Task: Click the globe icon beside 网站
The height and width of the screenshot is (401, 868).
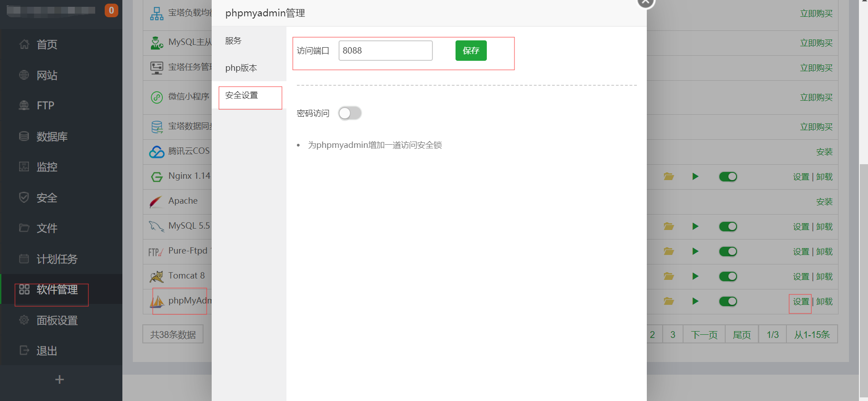Action: point(24,75)
